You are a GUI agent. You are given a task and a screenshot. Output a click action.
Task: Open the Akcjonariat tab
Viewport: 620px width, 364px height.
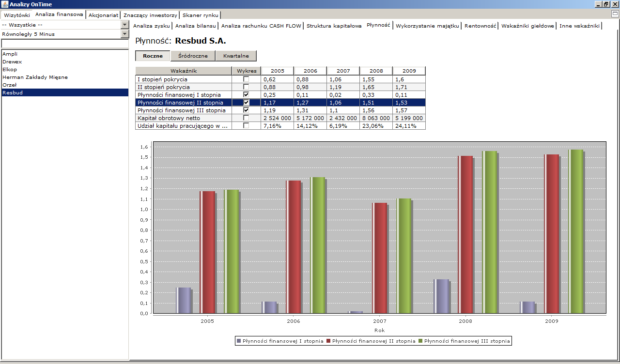pyautogui.click(x=103, y=15)
